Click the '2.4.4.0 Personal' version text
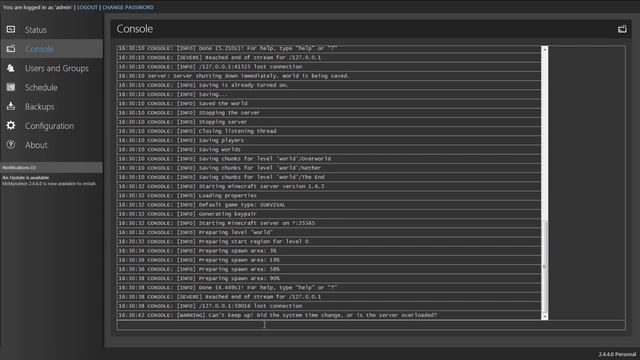This screenshot has width=640, height=360. click(x=617, y=354)
